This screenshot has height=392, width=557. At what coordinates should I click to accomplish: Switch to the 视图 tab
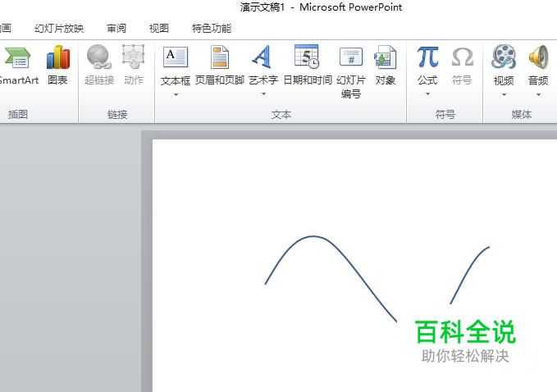[x=159, y=29]
